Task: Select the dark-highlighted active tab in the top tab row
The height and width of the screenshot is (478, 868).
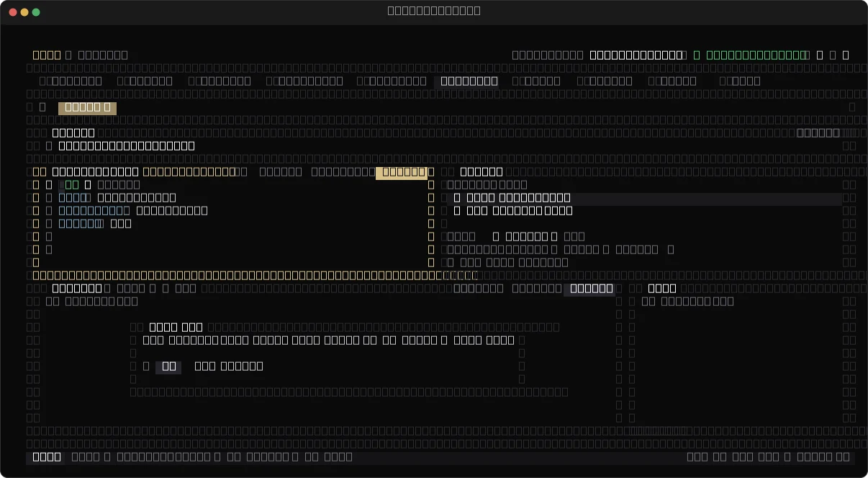Action: pyautogui.click(x=469, y=81)
